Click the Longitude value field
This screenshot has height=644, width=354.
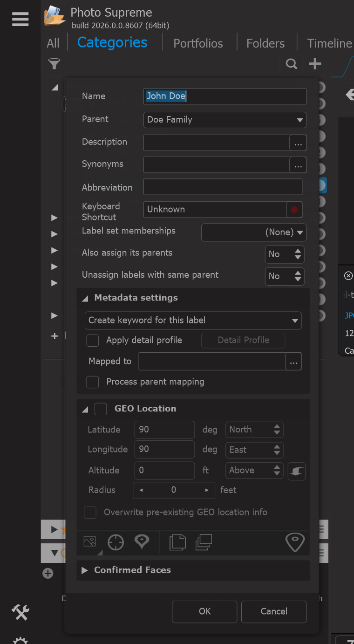pos(164,450)
